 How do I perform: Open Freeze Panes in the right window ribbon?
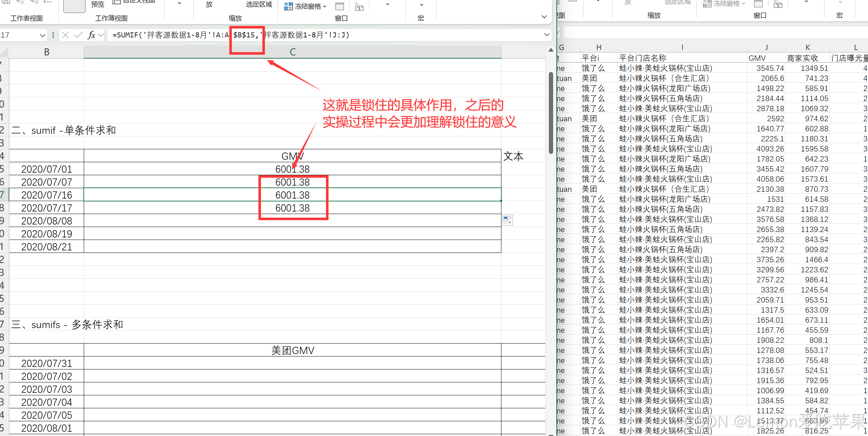coord(724,4)
